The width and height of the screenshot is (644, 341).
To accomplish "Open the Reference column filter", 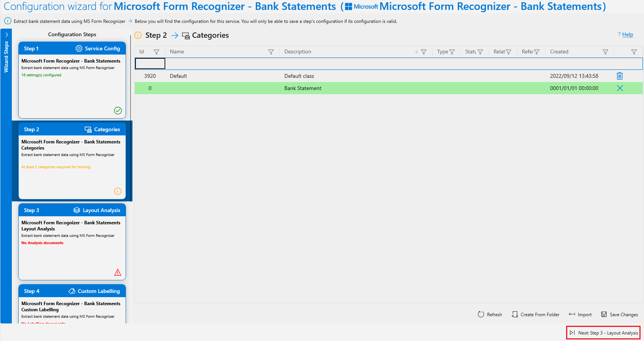I will pyautogui.click(x=537, y=52).
